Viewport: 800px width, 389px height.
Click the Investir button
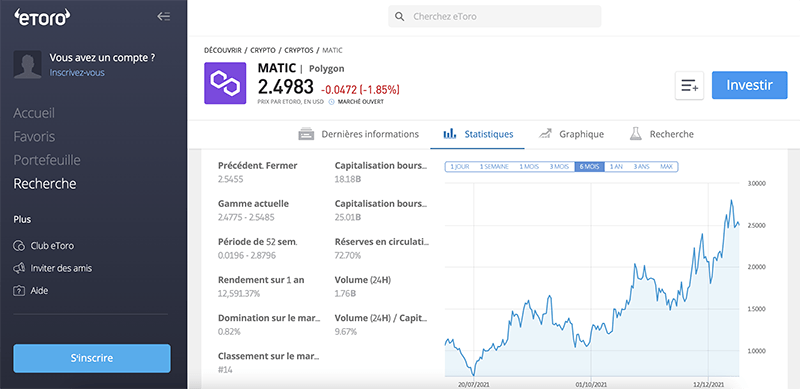coord(749,85)
